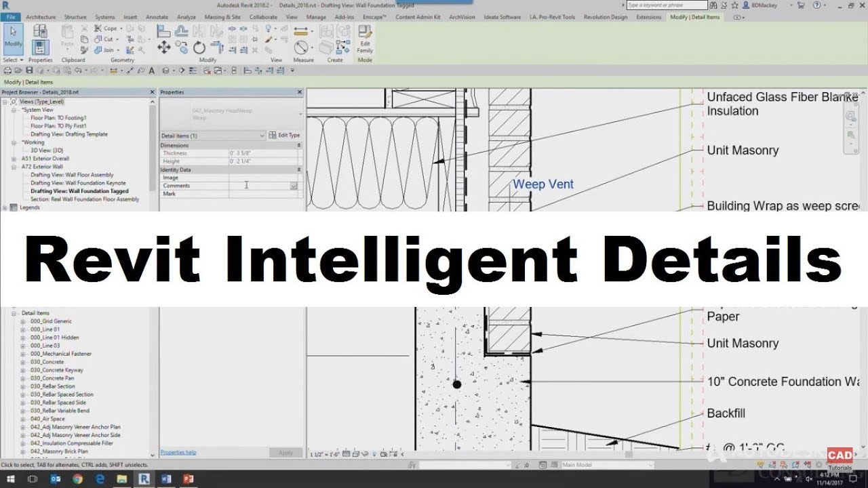868x488 pixels.
Task: Open the Main Model design option dropdown
Action: click(607, 465)
